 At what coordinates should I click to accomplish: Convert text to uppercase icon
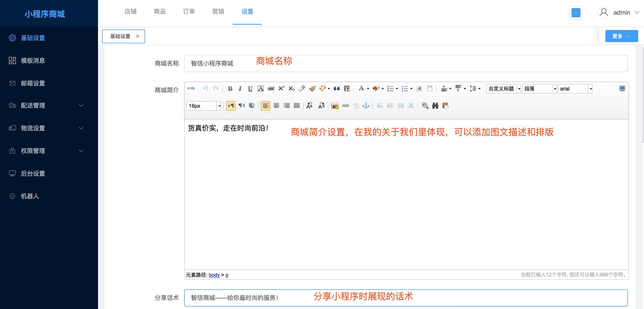tap(309, 106)
